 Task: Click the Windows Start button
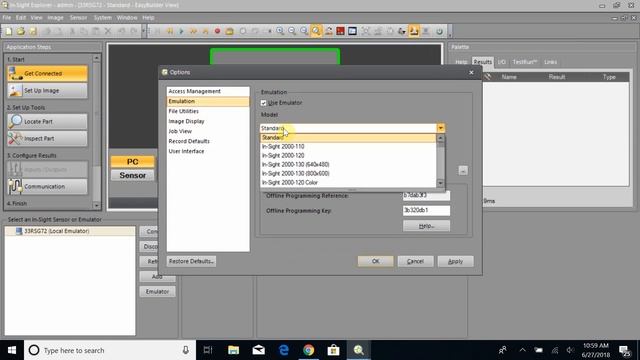(x=12, y=350)
